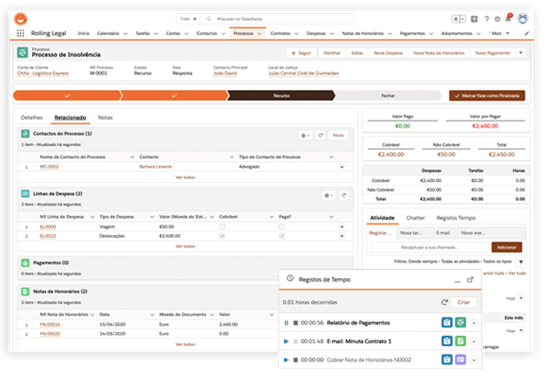
Task: Click Novo in Contactos do Processo
Action: point(338,135)
